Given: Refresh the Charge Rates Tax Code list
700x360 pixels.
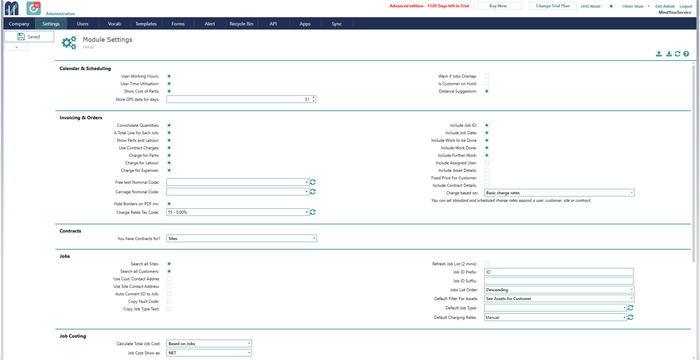Looking at the screenshot, I should click(313, 212).
